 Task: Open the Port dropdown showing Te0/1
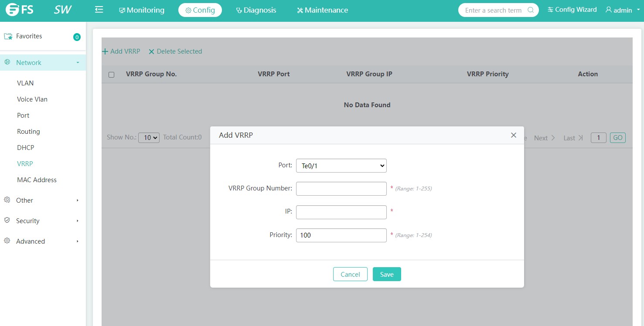click(x=341, y=166)
